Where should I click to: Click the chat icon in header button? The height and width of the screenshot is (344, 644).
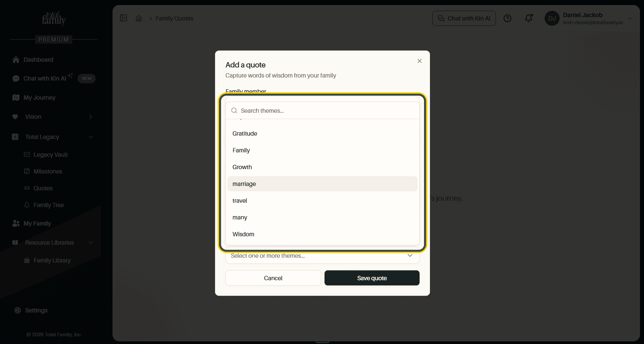pos(441,18)
